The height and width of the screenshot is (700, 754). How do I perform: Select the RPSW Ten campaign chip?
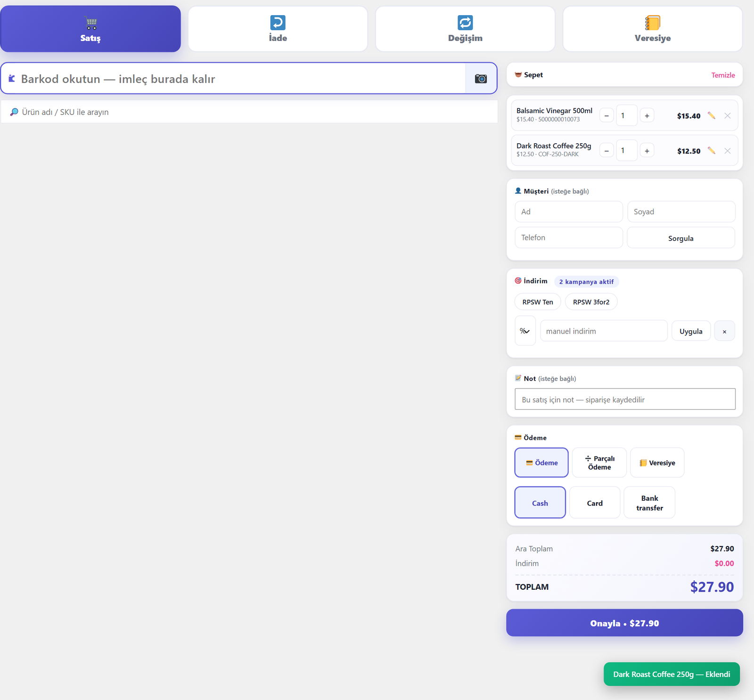pos(538,302)
